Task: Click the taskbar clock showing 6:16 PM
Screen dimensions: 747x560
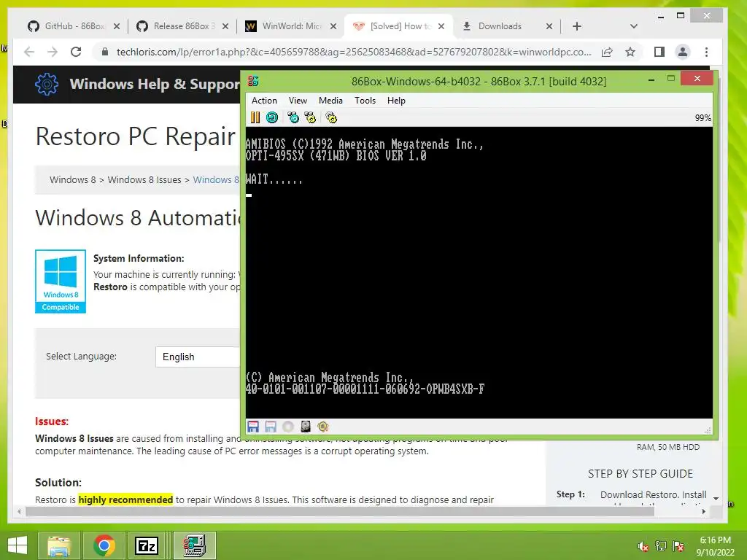Action: click(715, 546)
